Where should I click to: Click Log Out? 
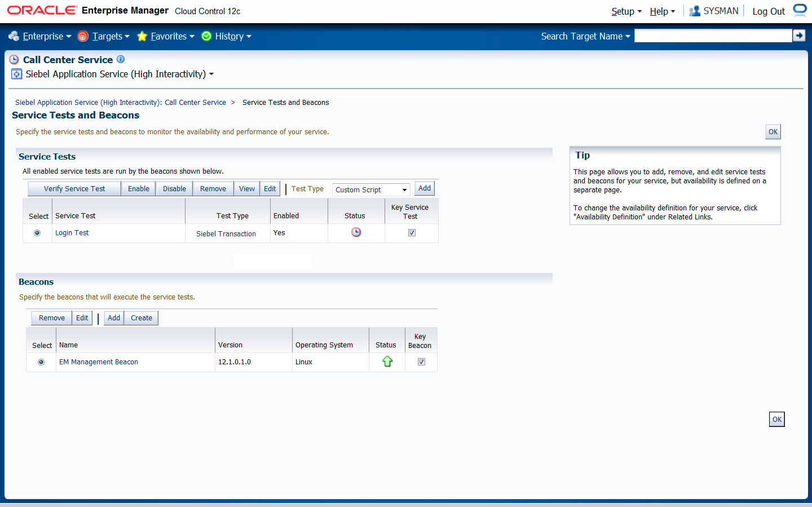coord(769,11)
